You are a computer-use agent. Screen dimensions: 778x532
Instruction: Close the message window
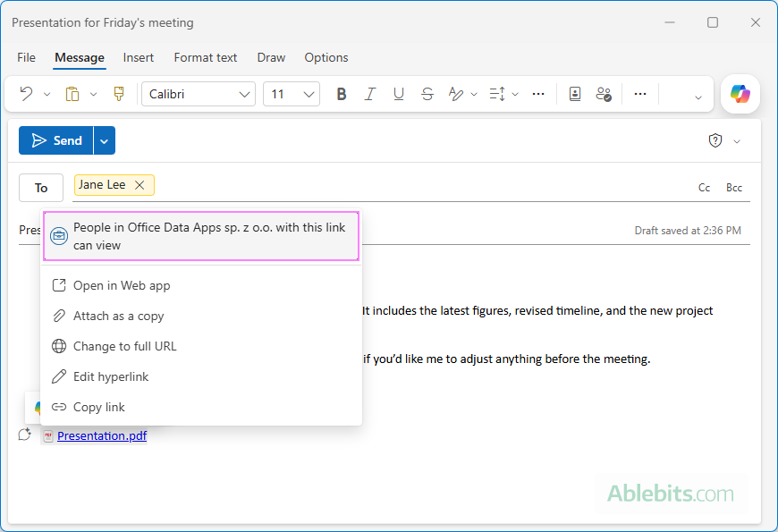tap(755, 22)
